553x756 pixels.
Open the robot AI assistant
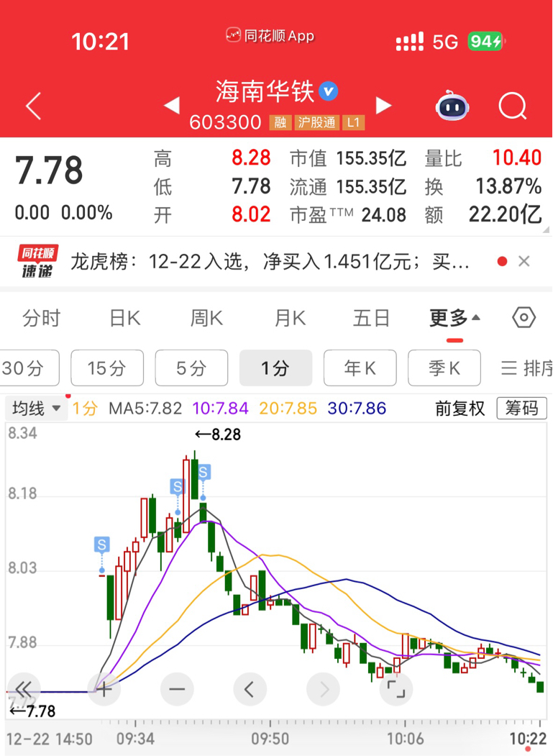point(452,105)
